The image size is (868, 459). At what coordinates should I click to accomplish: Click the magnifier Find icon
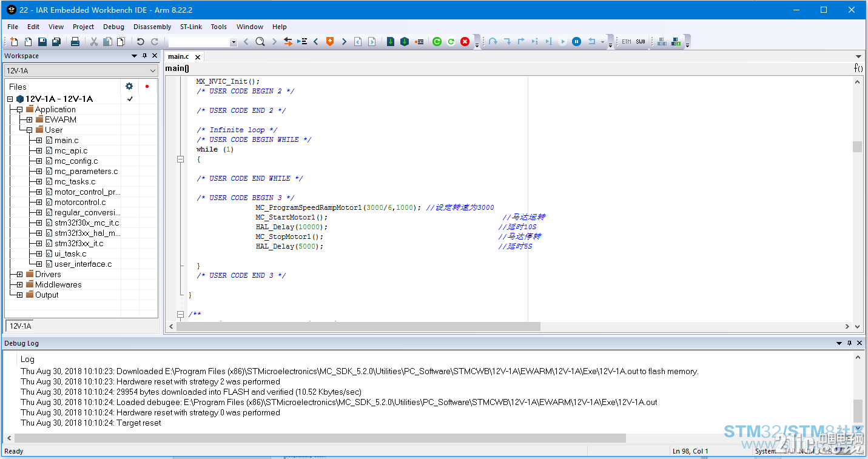(260, 42)
